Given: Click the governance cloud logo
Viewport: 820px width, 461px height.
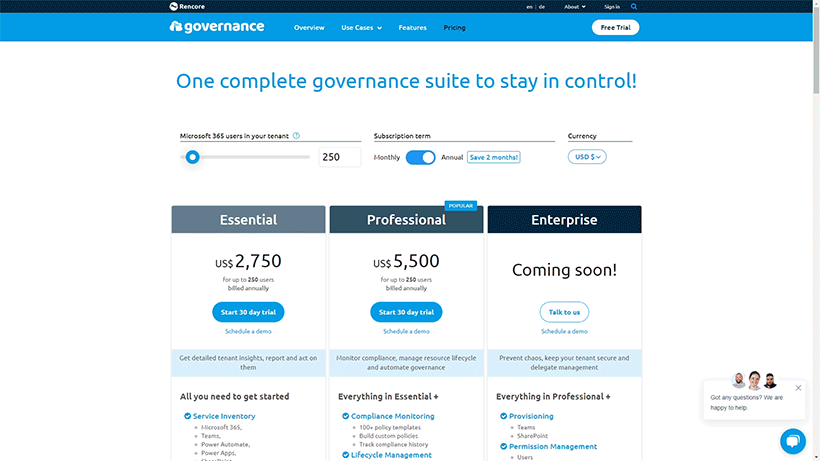Looking at the screenshot, I should [x=217, y=27].
